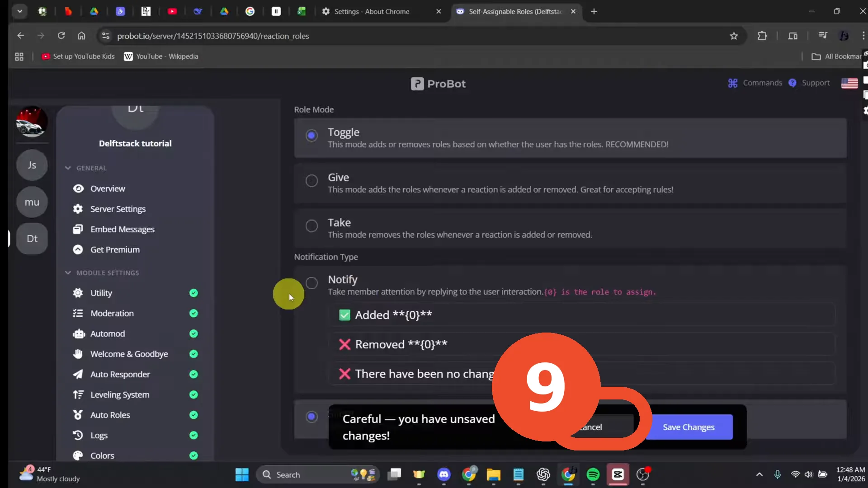Click the Welcome & Goodbye hand icon
Viewport: 868px width, 488px height.
[78, 354]
